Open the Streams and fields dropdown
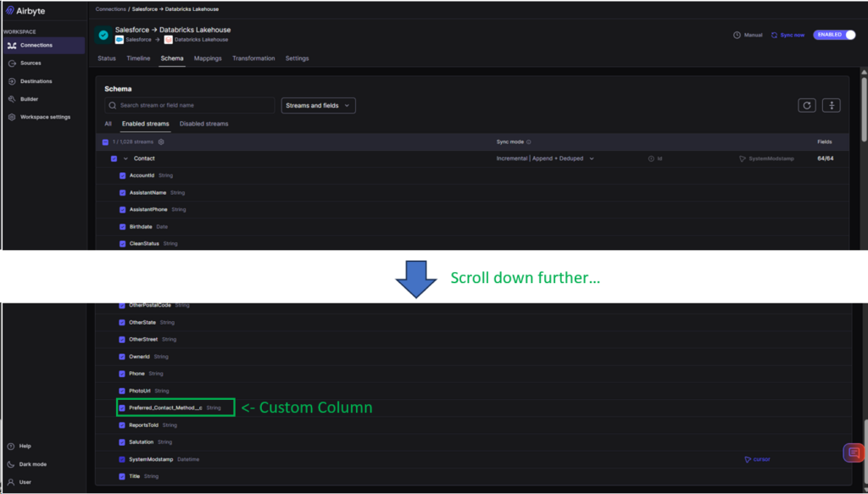 pyautogui.click(x=319, y=106)
